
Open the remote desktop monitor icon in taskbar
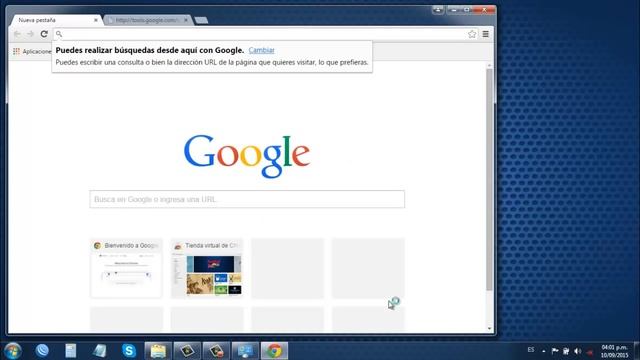245,351
